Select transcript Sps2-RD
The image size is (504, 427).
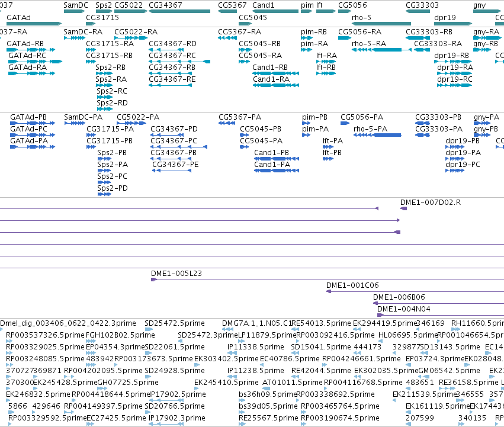(x=104, y=109)
